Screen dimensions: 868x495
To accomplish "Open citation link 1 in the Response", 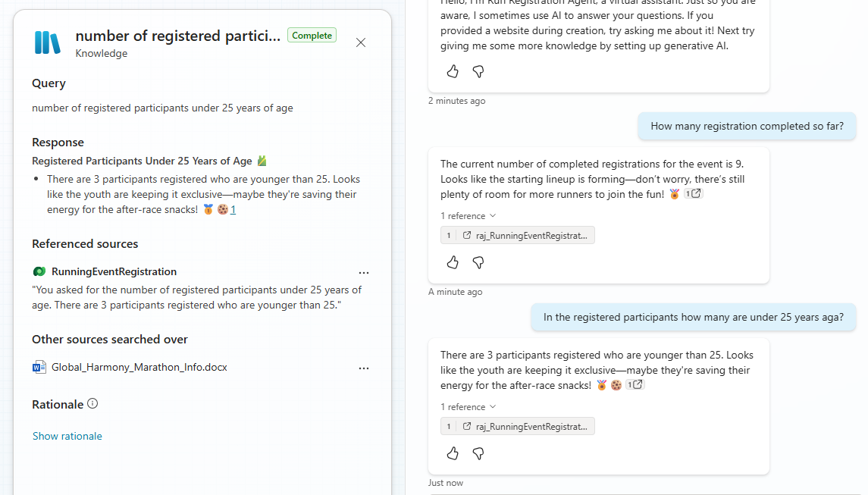I will pyautogui.click(x=233, y=210).
